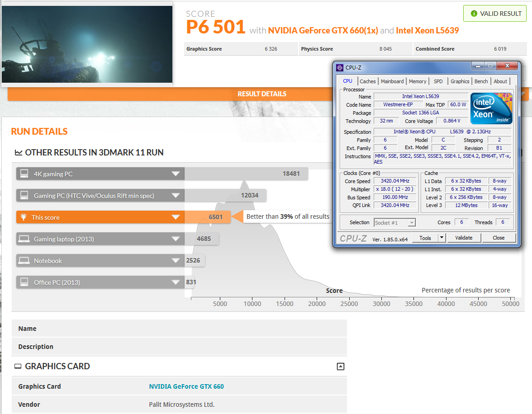Expand the Gaming PC (HTC Vive/Oculus Rift) arrow
The width and height of the screenshot is (532, 414).
[x=176, y=195]
